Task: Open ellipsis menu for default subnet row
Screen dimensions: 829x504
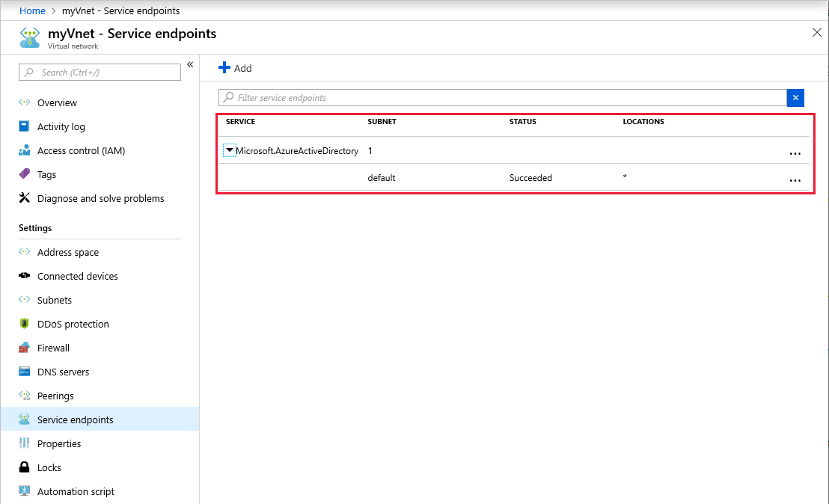Action: tap(795, 180)
